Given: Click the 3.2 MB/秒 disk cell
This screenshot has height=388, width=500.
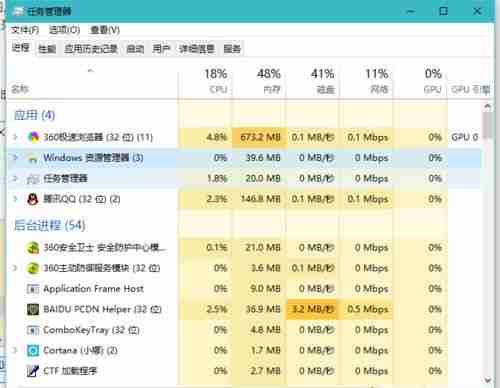Looking at the screenshot, I should 312,309.
